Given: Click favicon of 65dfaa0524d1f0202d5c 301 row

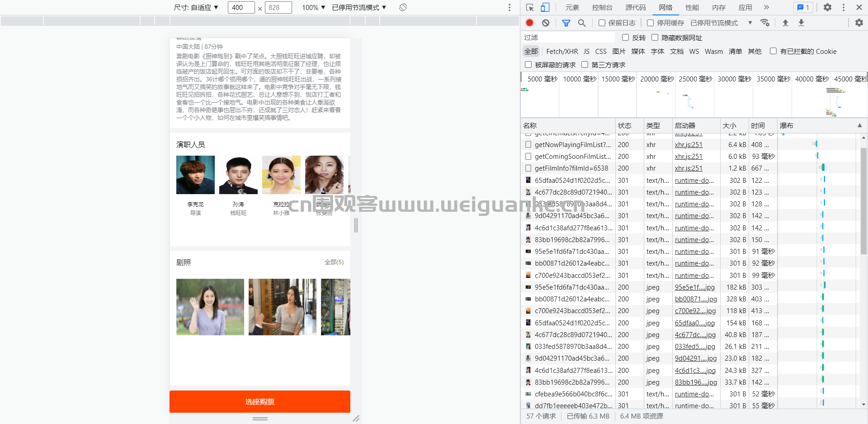Looking at the screenshot, I should [528, 180].
